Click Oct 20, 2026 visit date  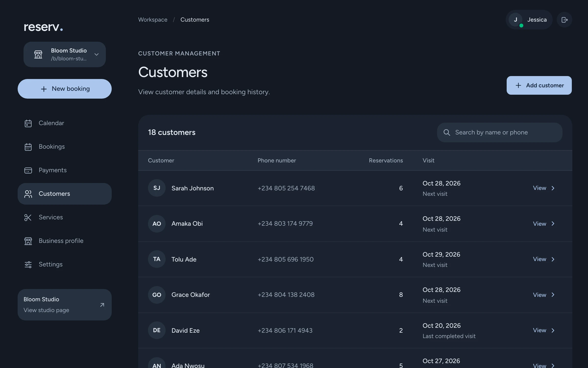(441, 326)
